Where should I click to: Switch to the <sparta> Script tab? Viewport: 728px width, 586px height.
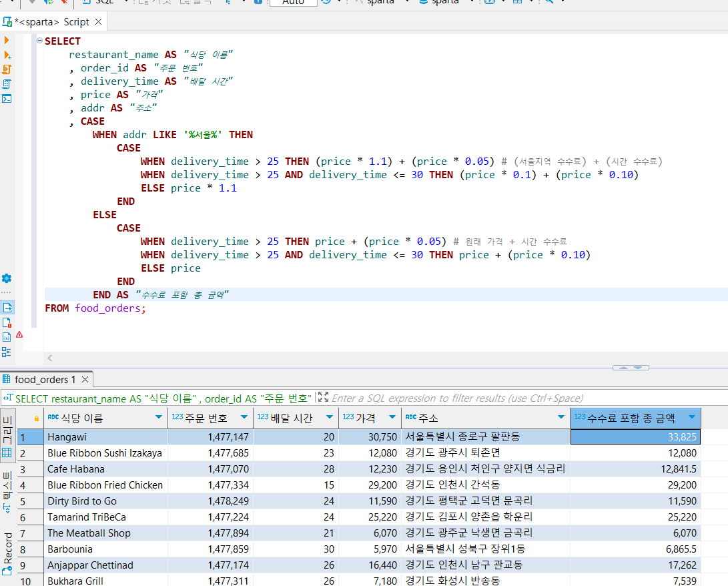51,22
